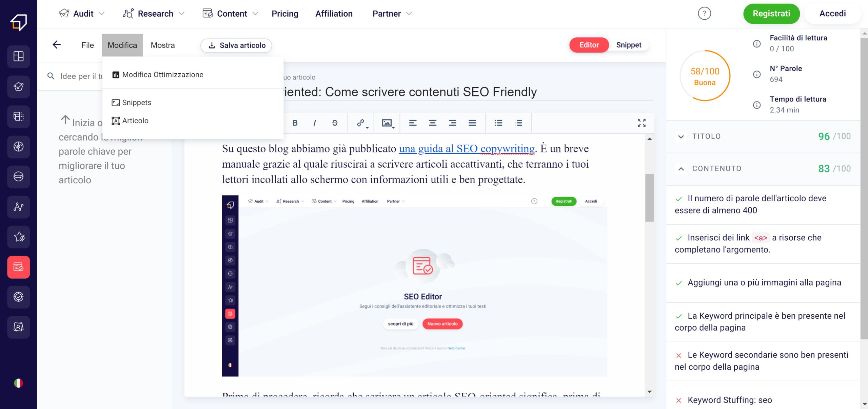Toggle the Snippet view button

[628, 45]
